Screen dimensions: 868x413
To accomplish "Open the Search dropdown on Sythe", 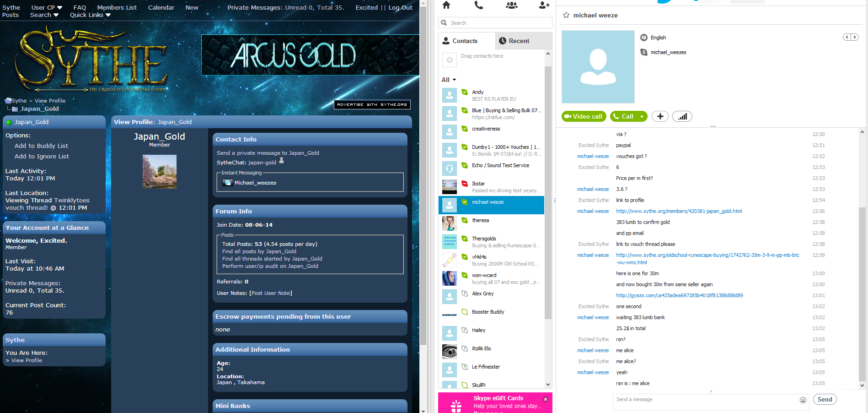I will 44,15.
